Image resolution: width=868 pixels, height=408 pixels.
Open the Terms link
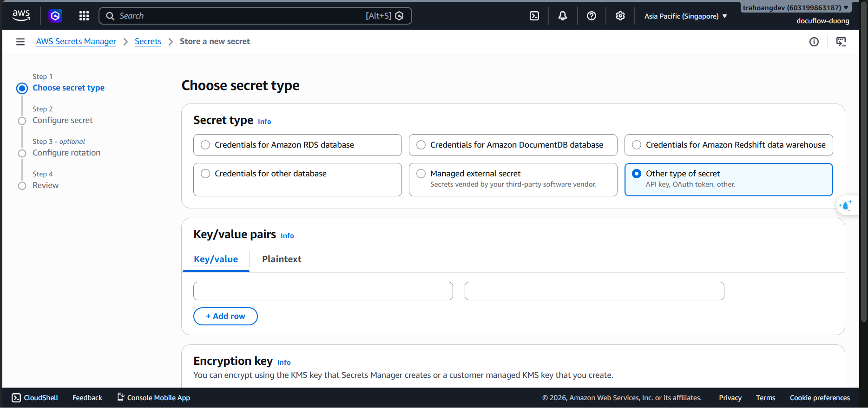coord(766,398)
